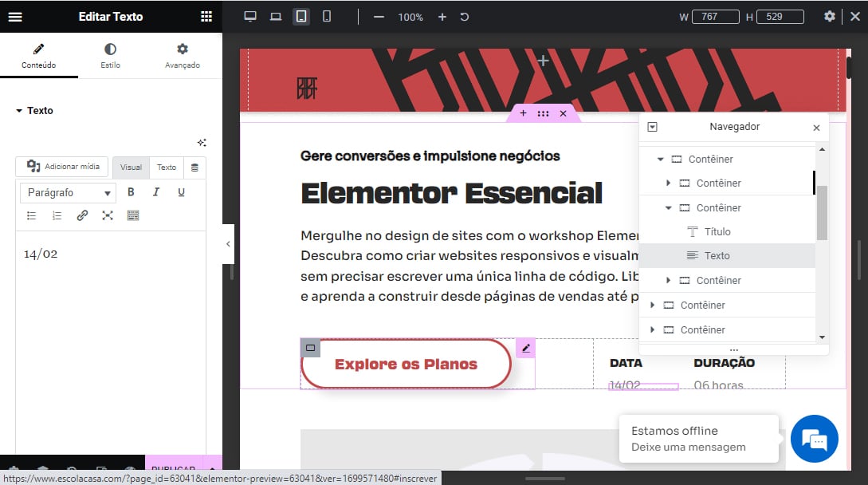Click Navegador scroll down arrow

point(822,337)
